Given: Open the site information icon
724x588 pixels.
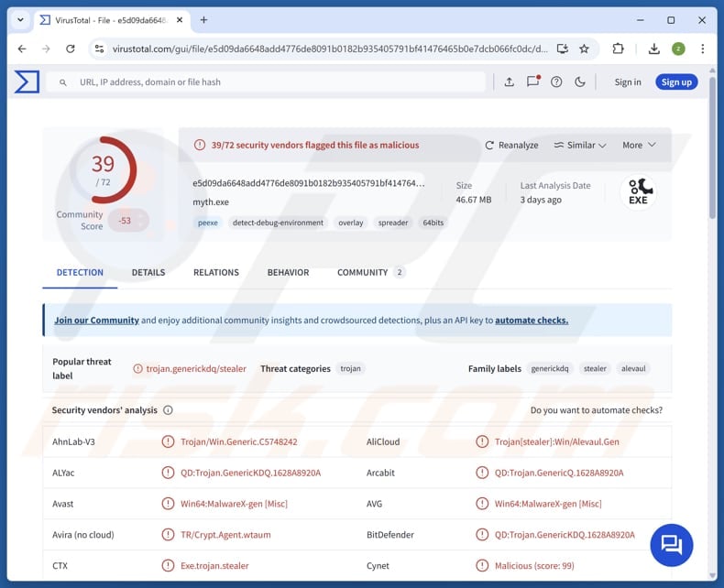Looking at the screenshot, I should point(99,49).
